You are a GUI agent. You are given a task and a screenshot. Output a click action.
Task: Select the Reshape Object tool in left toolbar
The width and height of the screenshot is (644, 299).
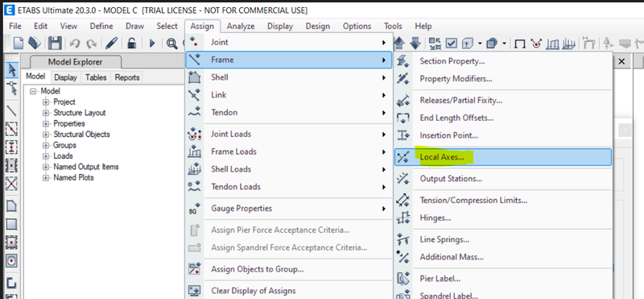coord(11,88)
